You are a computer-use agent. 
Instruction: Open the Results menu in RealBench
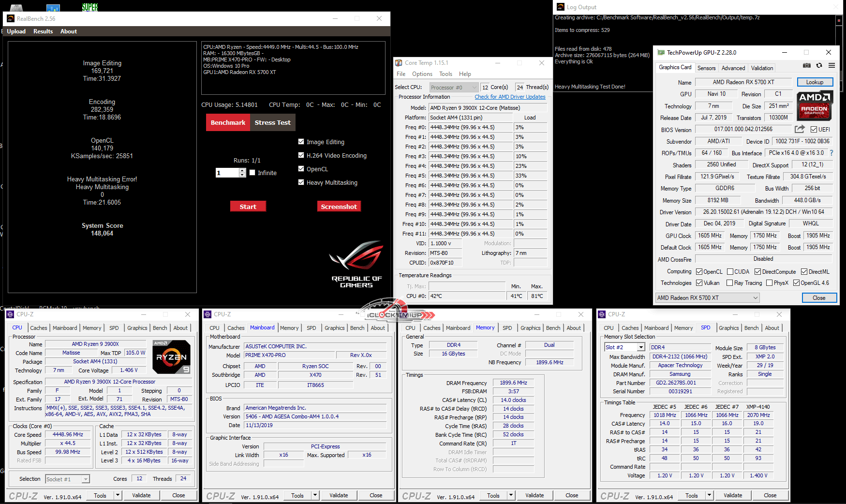click(x=43, y=31)
